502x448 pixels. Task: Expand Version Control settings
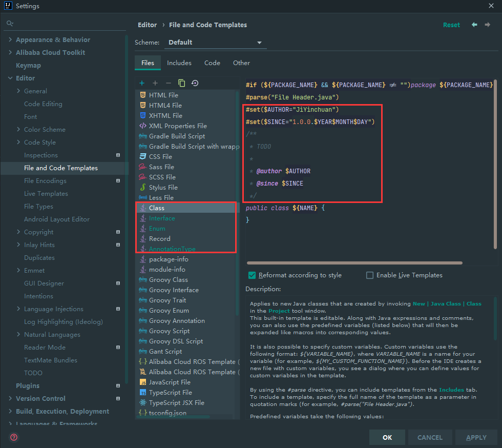(x=11, y=398)
